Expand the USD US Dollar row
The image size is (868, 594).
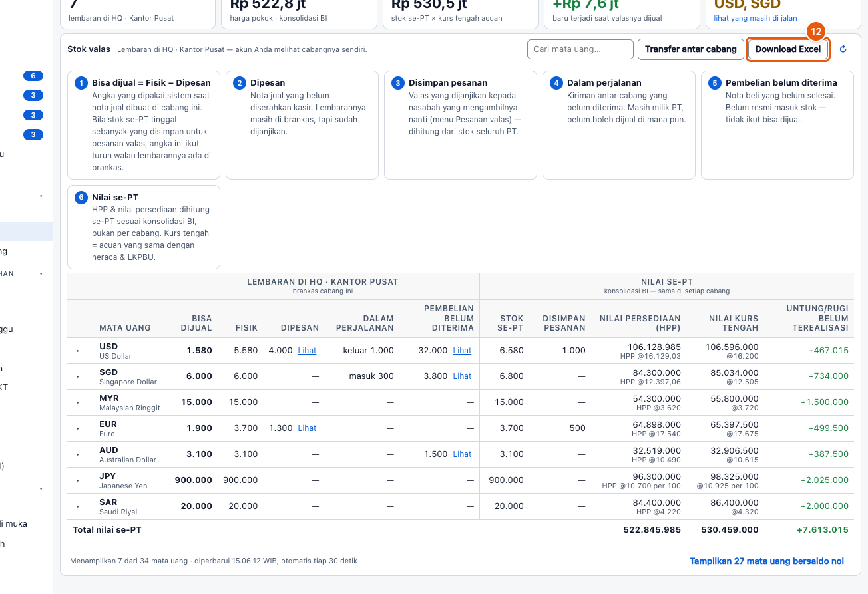click(x=77, y=351)
